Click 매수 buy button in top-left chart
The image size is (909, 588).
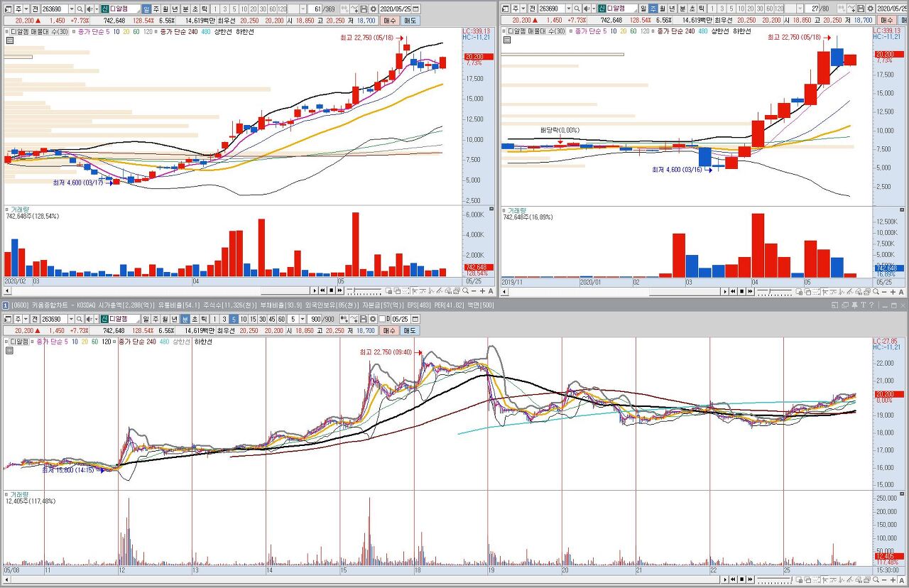(390, 21)
